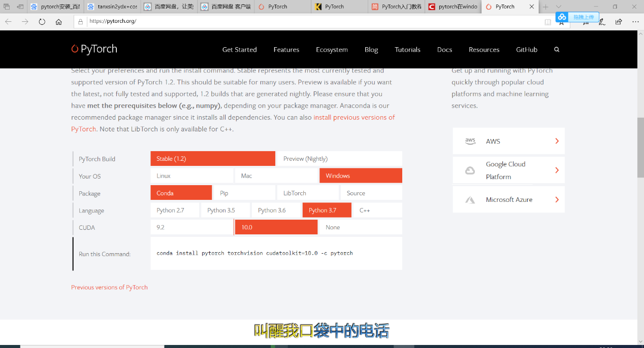Screen dimensions: 644x348
Task: Click the Baidu cloud drag-upload widget
Action: click(577, 17)
